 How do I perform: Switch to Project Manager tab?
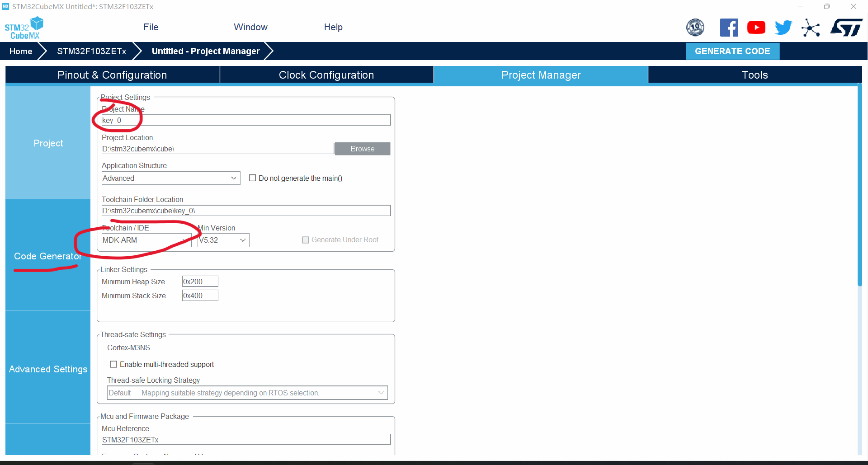pyautogui.click(x=541, y=75)
